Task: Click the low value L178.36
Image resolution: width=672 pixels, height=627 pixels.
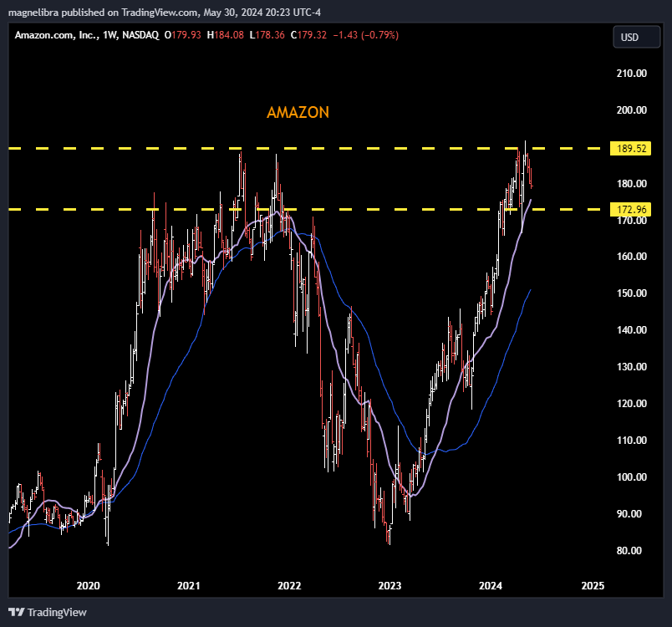Action: coord(267,35)
